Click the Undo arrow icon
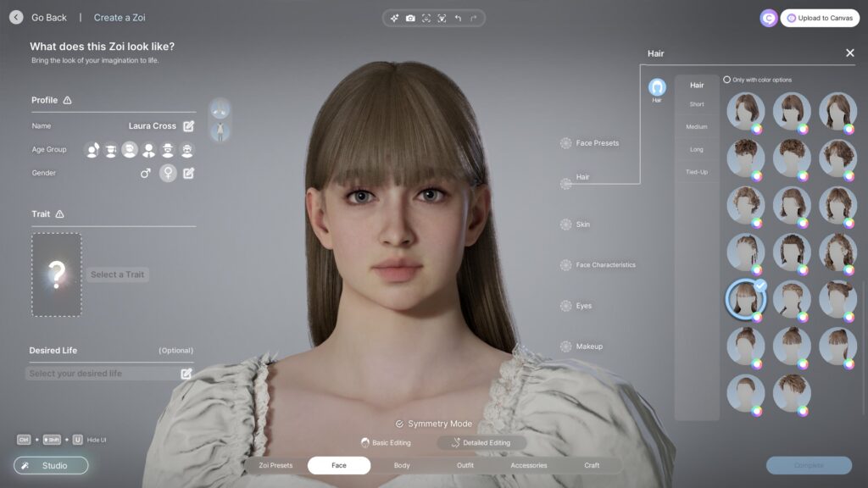The width and height of the screenshot is (868, 488). (456, 18)
